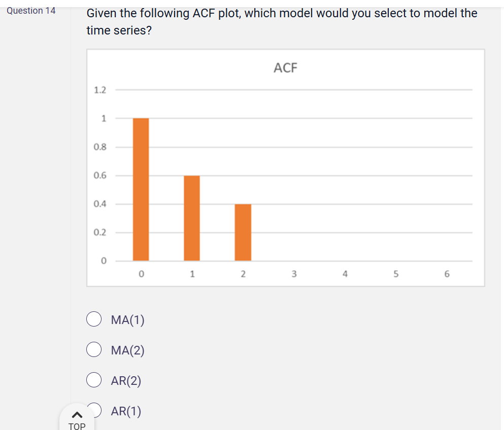Click the "ACF" chart title
504x430 pixels.
pos(285,68)
